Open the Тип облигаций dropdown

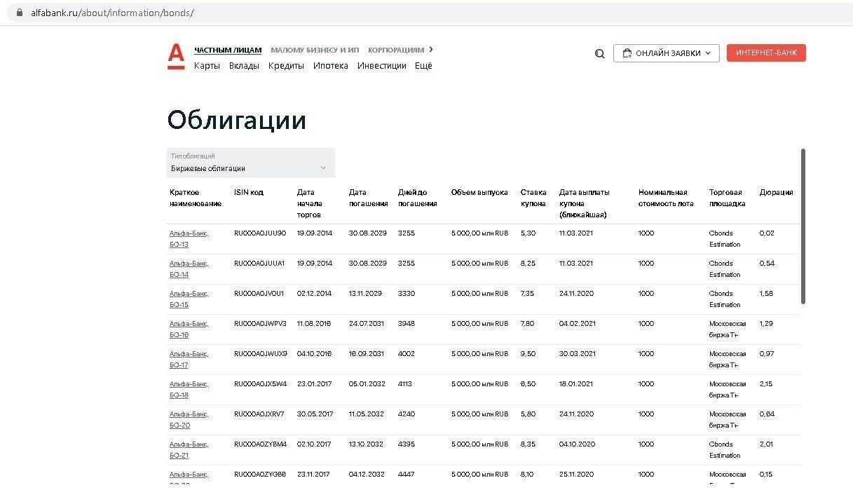pos(251,163)
